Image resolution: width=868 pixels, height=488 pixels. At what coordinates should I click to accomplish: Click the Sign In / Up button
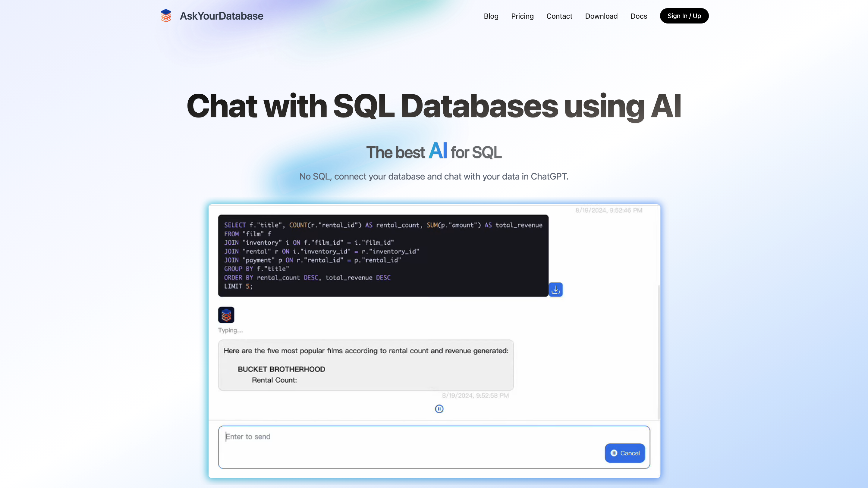684,15
